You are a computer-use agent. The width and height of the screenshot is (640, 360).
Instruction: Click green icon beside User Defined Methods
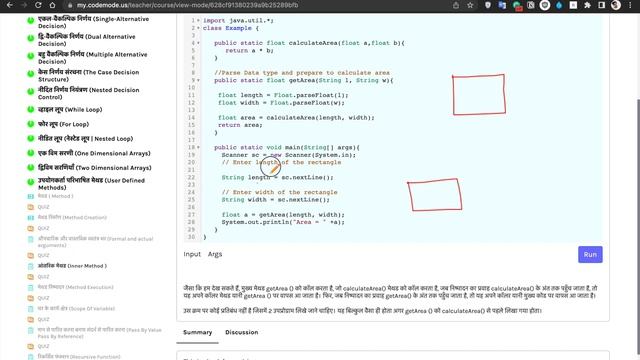point(31,182)
